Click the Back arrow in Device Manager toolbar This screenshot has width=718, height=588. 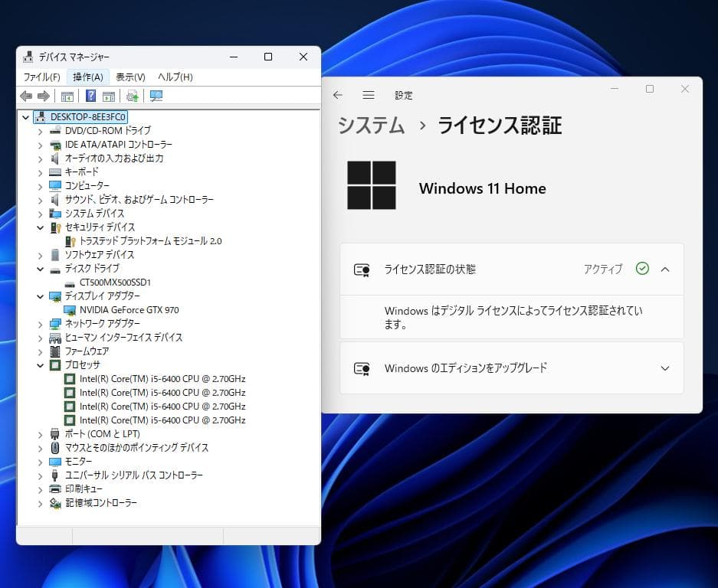coord(26,96)
